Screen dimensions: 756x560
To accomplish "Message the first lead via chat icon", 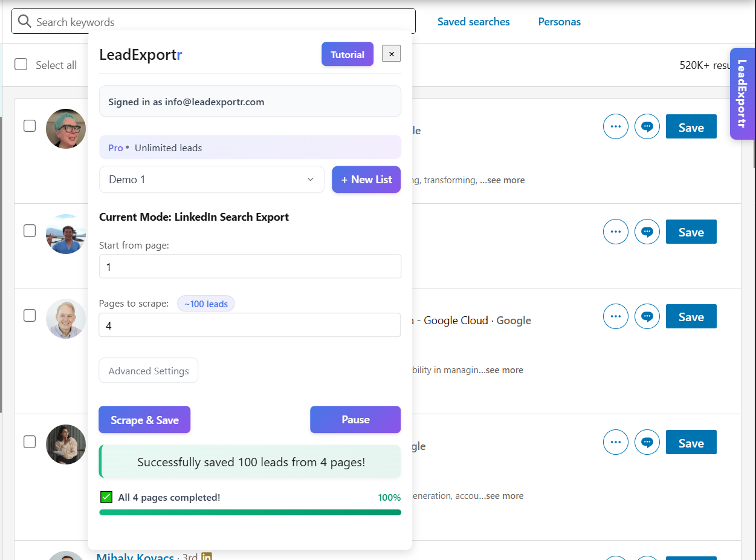I will 647,127.
